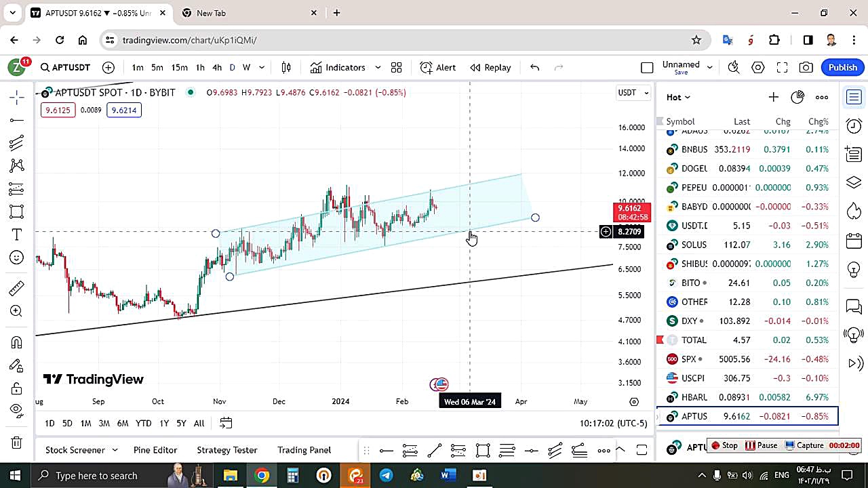868x488 pixels.
Task: Open watchlist more options menu
Action: point(822,97)
